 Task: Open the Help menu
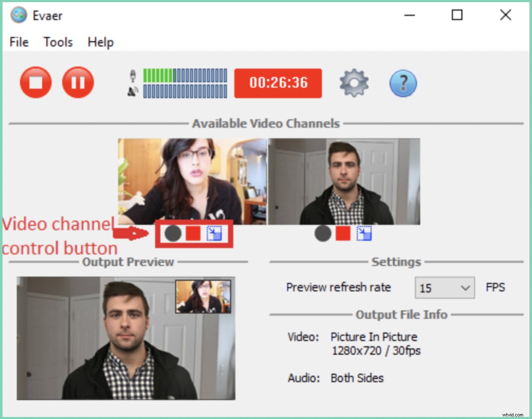100,42
